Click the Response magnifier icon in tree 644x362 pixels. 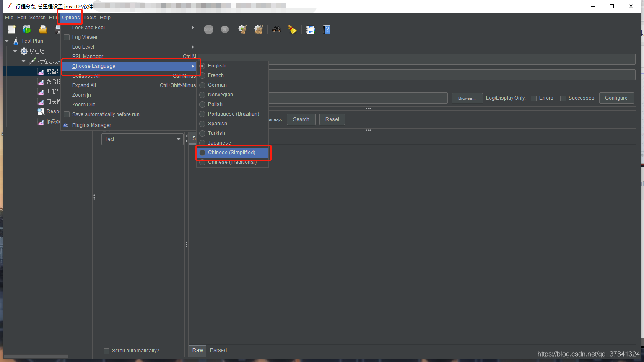point(41,111)
